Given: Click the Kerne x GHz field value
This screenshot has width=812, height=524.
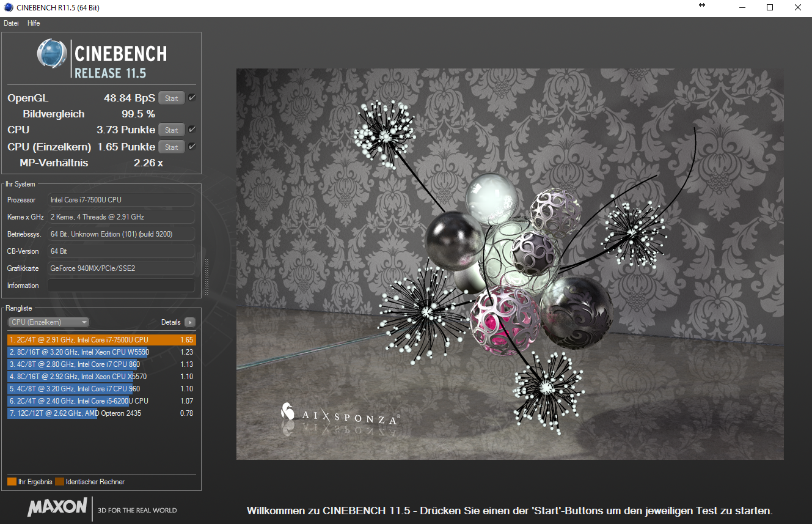Looking at the screenshot, I should tap(121, 217).
